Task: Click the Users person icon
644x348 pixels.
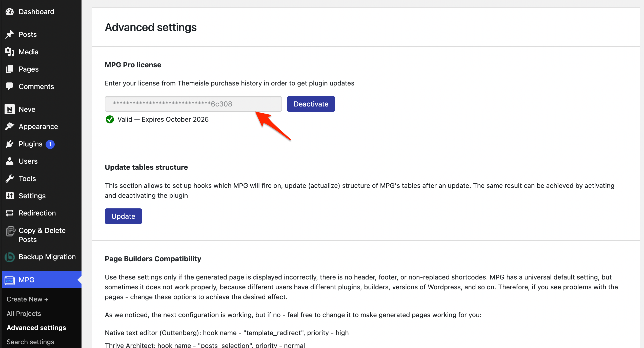Action: (10, 161)
